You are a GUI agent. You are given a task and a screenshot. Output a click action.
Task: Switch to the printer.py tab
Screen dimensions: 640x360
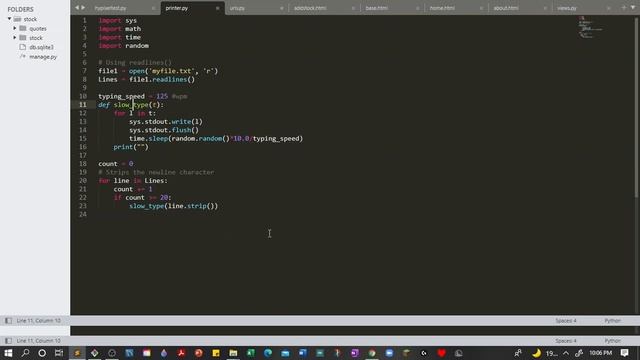177,8
